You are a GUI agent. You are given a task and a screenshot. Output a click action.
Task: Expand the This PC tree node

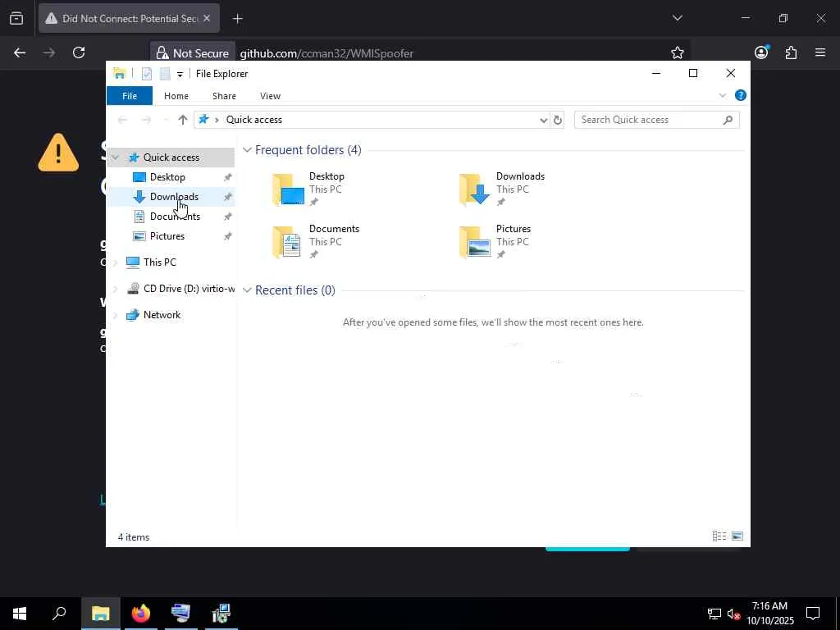115,262
